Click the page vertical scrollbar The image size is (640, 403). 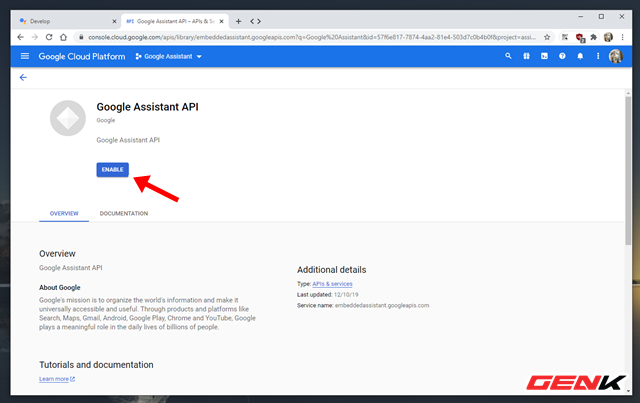coord(628,171)
